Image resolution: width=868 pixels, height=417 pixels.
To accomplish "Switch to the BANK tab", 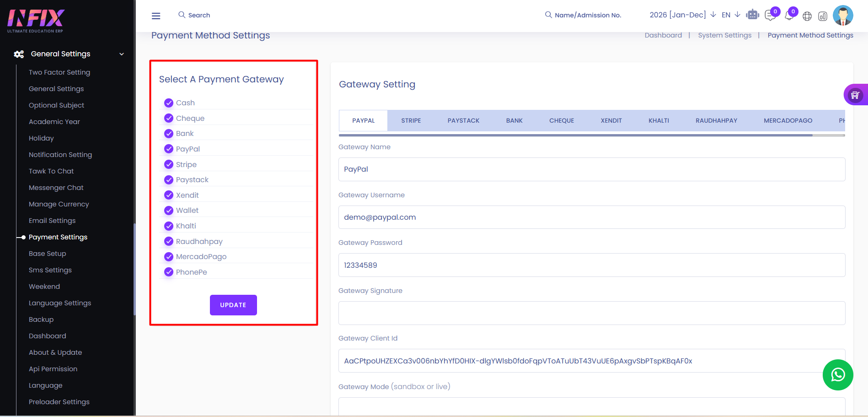I will click(514, 120).
